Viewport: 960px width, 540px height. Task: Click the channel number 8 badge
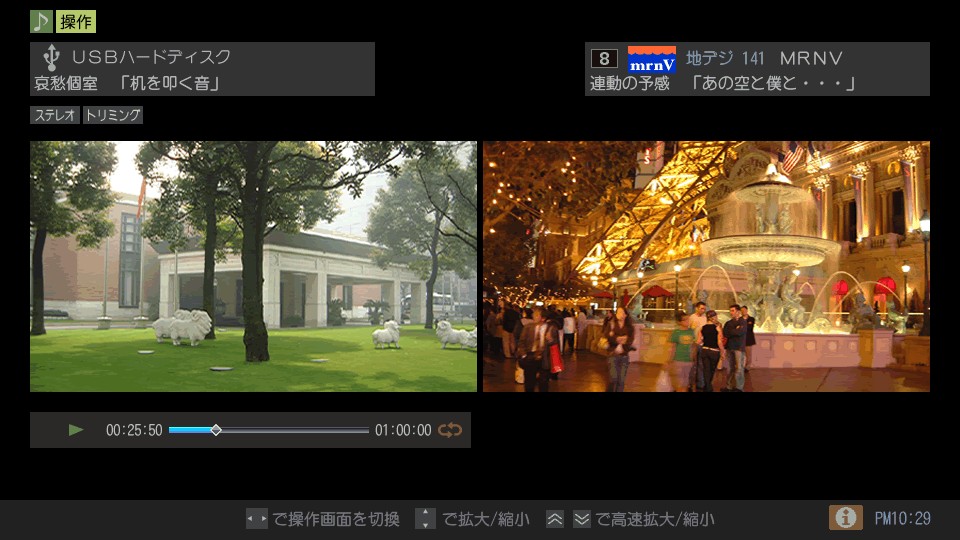604,58
